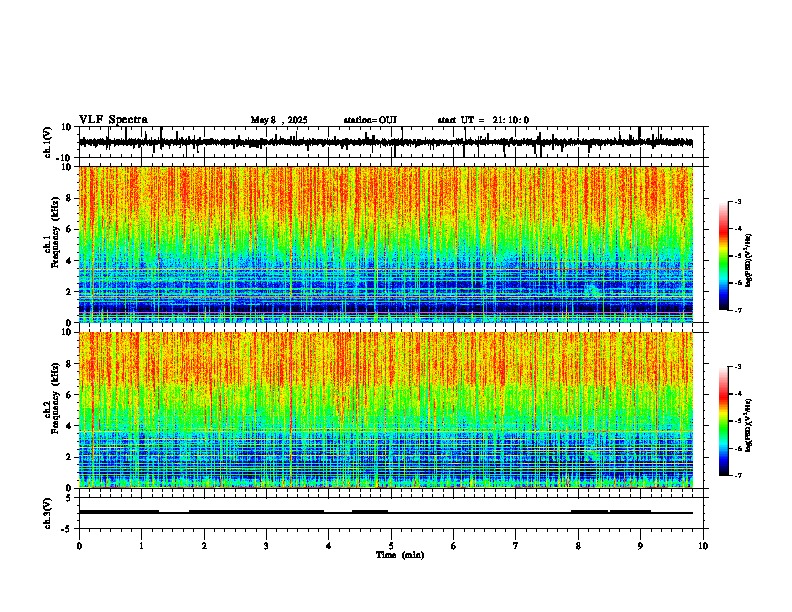This screenshot has width=792, height=612.
Task: Click the "7" tick on the Time axis
Action: (516, 546)
